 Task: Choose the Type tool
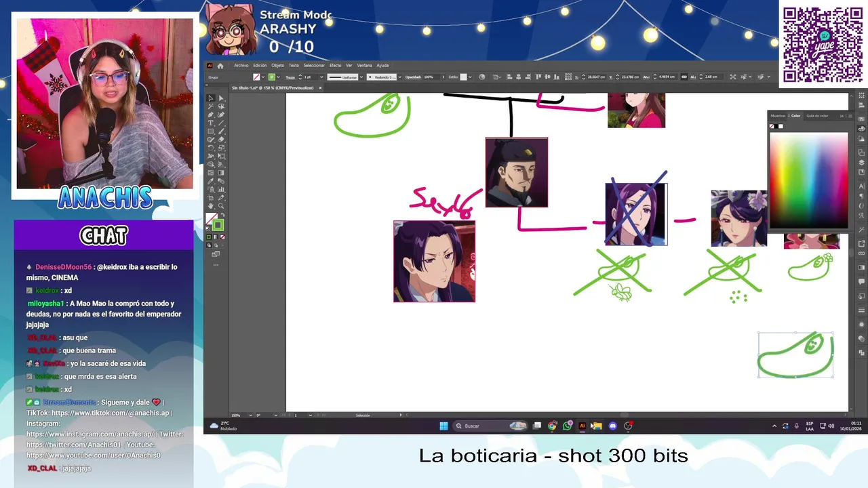pos(211,123)
